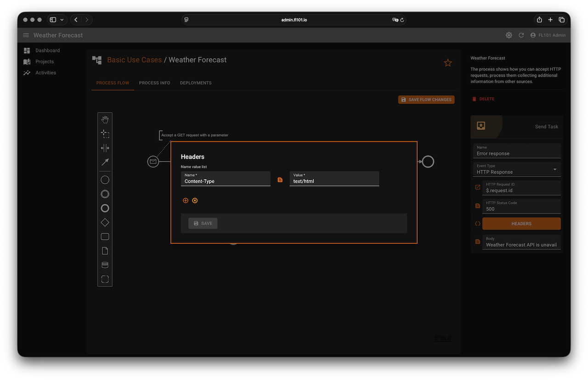Pick the global connect arrow tool
Screen dimensions: 588x380
coord(105,162)
